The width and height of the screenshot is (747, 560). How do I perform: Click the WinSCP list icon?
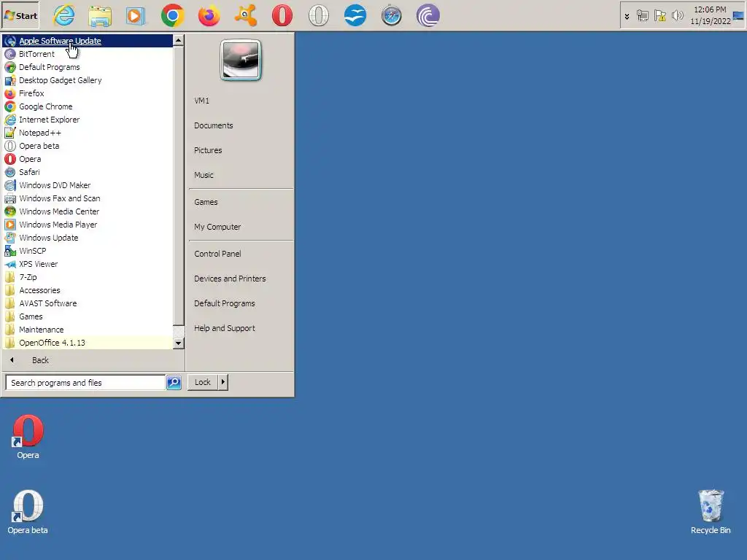(10, 251)
